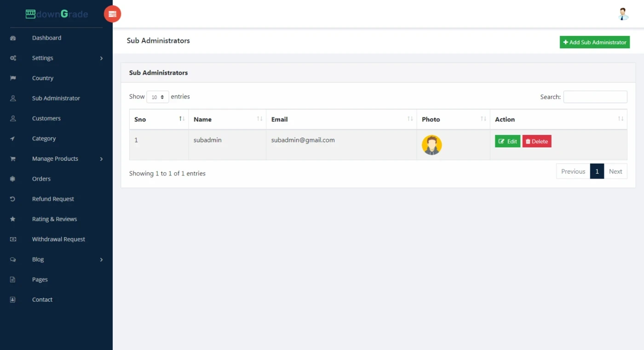Click the Add Sub Administrator button
644x350 pixels.
(x=594, y=42)
